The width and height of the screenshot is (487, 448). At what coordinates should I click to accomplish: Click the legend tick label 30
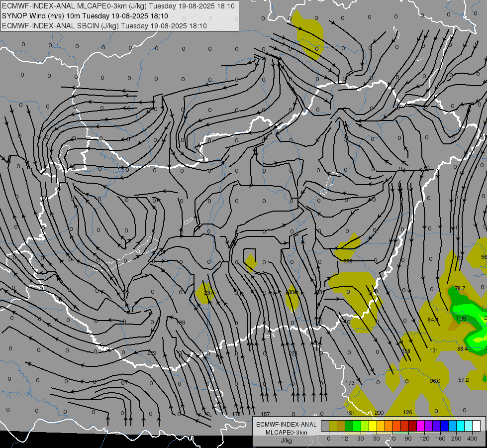[x=361, y=439]
